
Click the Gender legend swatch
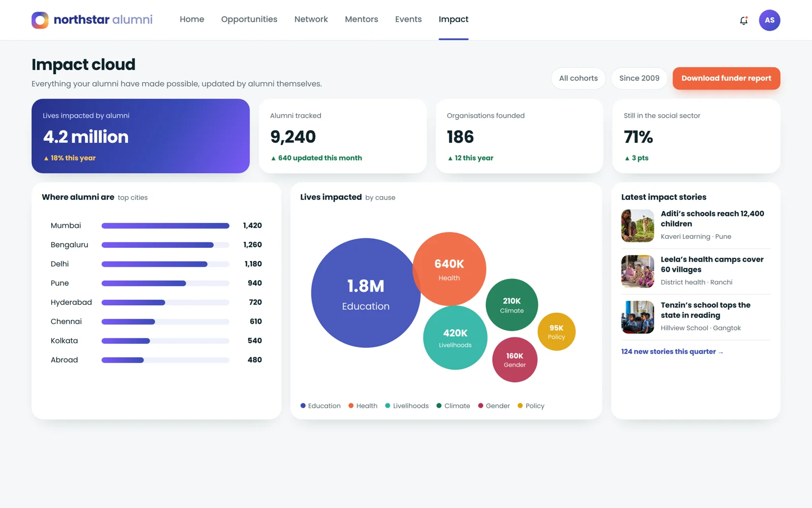pyautogui.click(x=481, y=406)
